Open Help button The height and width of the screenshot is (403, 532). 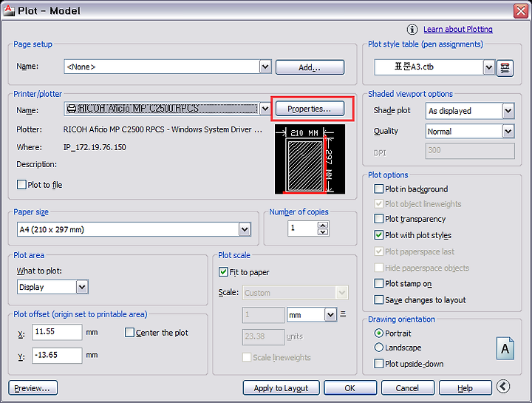click(465, 387)
